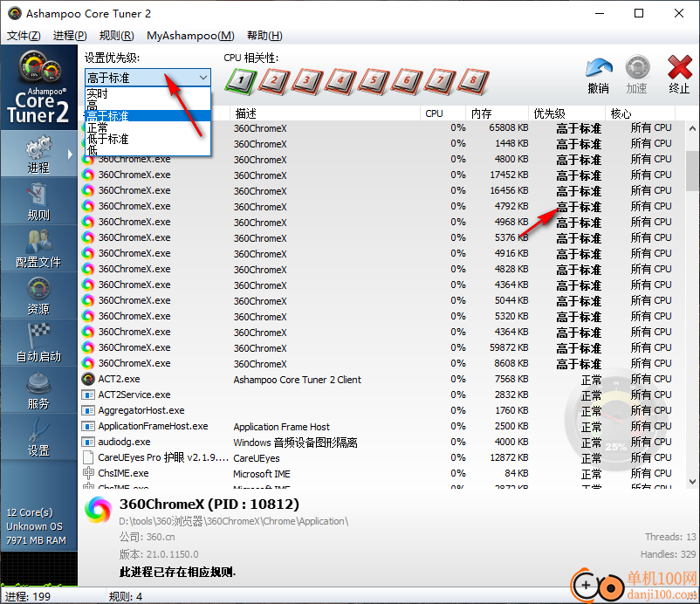Choose 实时 from the priority list
700x604 pixels.
click(148, 93)
